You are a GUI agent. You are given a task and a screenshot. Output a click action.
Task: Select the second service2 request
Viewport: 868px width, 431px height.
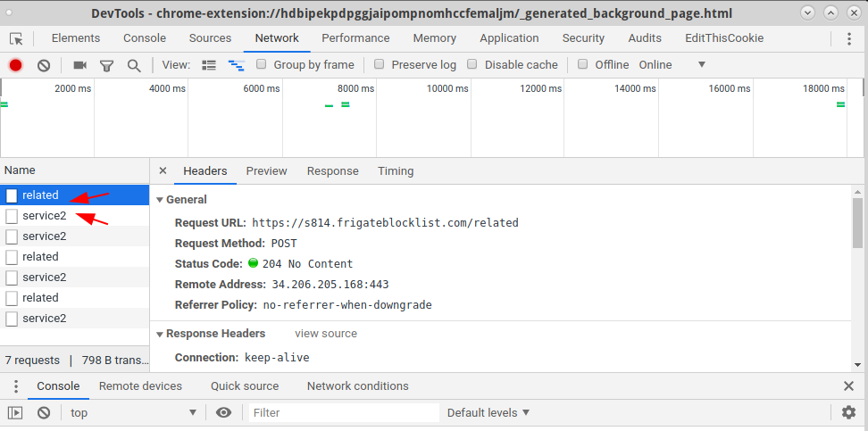45,236
